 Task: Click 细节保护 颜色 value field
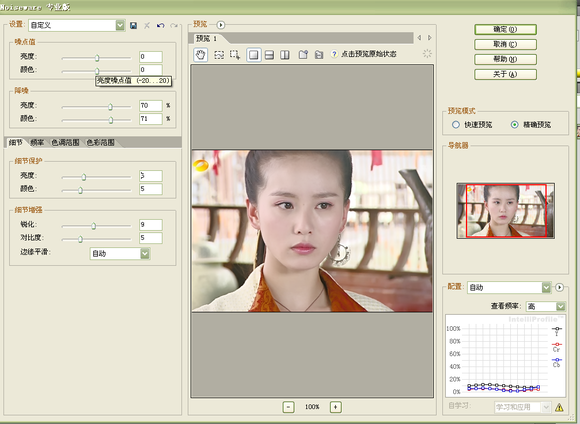click(x=151, y=189)
